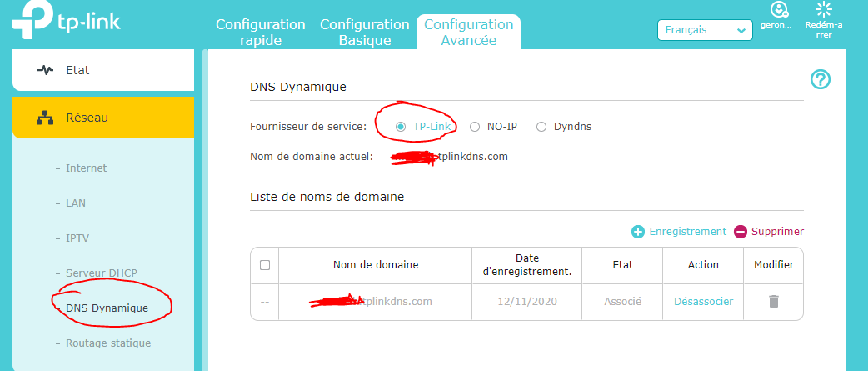This screenshot has width=868, height=371.
Task: Open the help question mark icon
Action: pyautogui.click(x=821, y=80)
